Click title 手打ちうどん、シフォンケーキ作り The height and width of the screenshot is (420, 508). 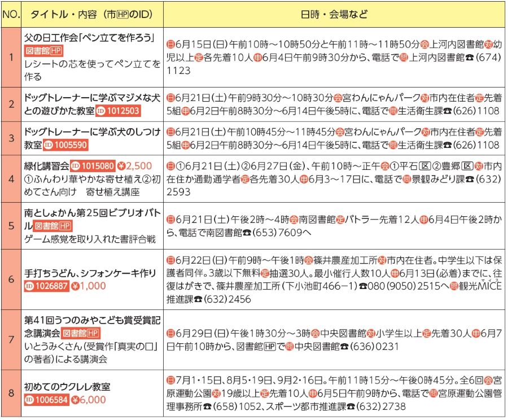pyautogui.click(x=90, y=273)
